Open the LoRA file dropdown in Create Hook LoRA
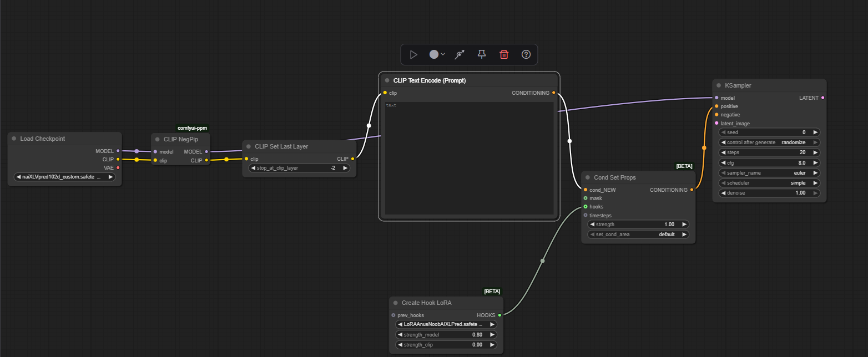 pyautogui.click(x=446, y=324)
